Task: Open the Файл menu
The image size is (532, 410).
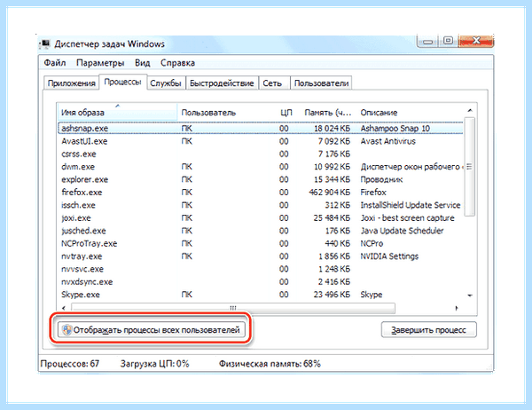Action: coord(55,63)
